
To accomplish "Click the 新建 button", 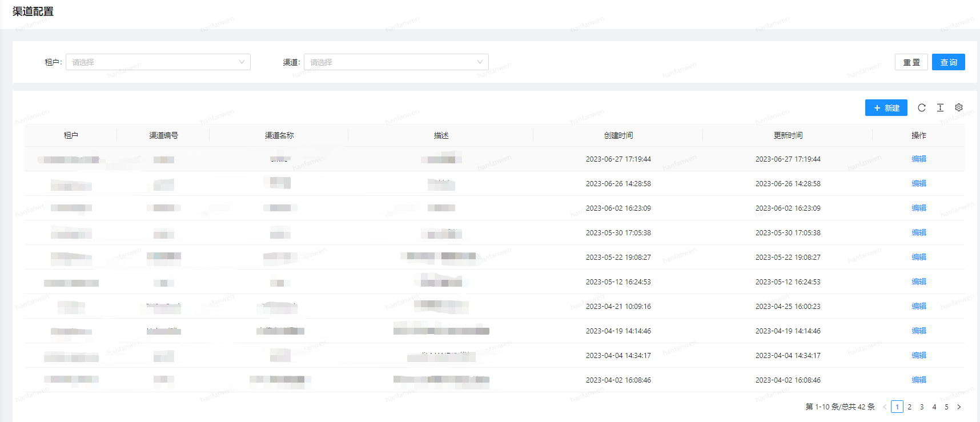I will pos(886,108).
